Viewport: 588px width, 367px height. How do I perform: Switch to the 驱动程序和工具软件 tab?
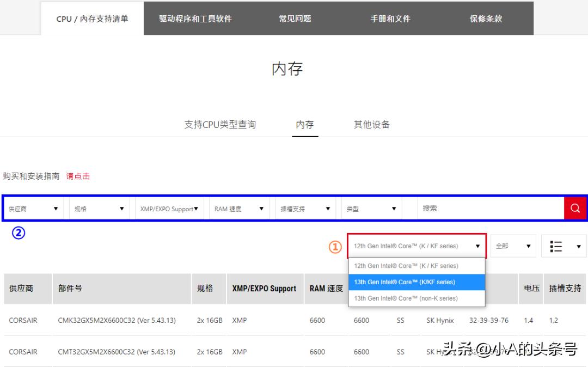195,18
